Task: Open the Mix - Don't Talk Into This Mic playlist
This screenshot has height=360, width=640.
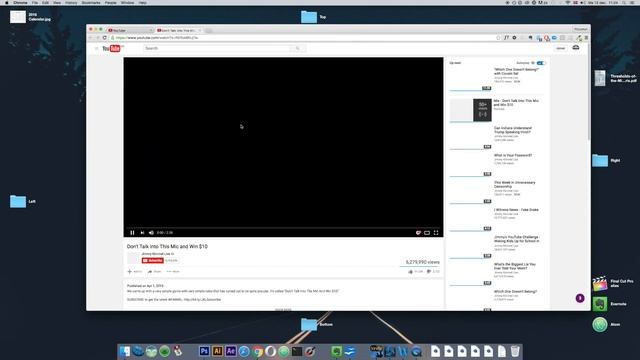Action: pyautogui.click(x=516, y=102)
